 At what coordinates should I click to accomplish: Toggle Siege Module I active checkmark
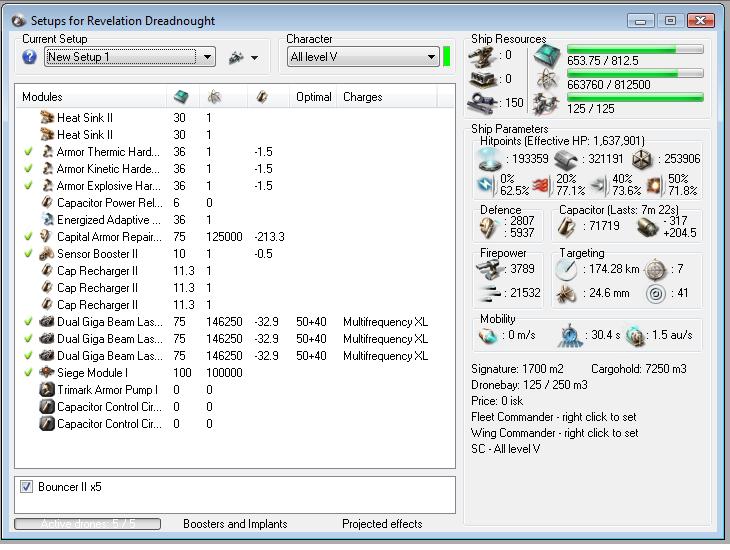28,373
